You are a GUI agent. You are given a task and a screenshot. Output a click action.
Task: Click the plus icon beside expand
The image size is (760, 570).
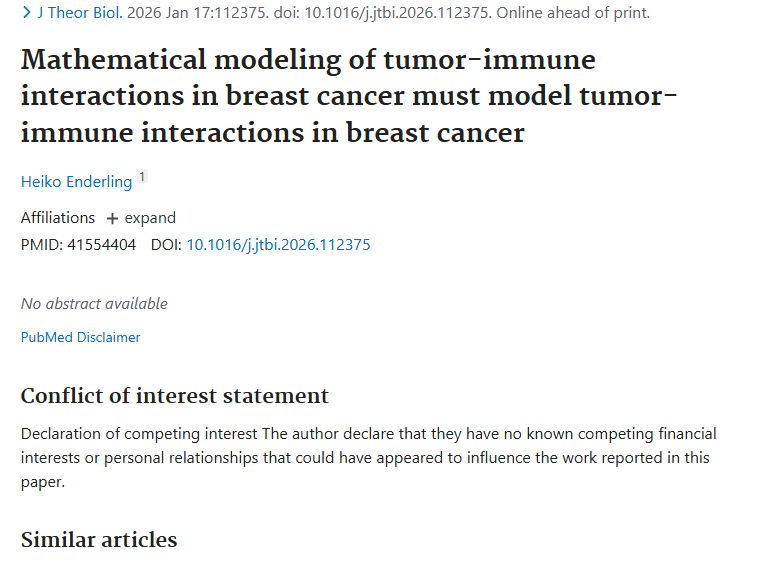pos(112,218)
